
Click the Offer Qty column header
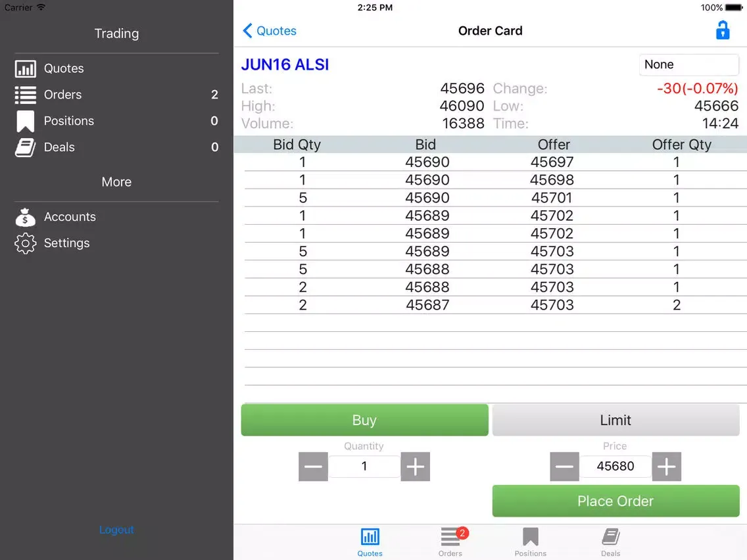coord(682,145)
